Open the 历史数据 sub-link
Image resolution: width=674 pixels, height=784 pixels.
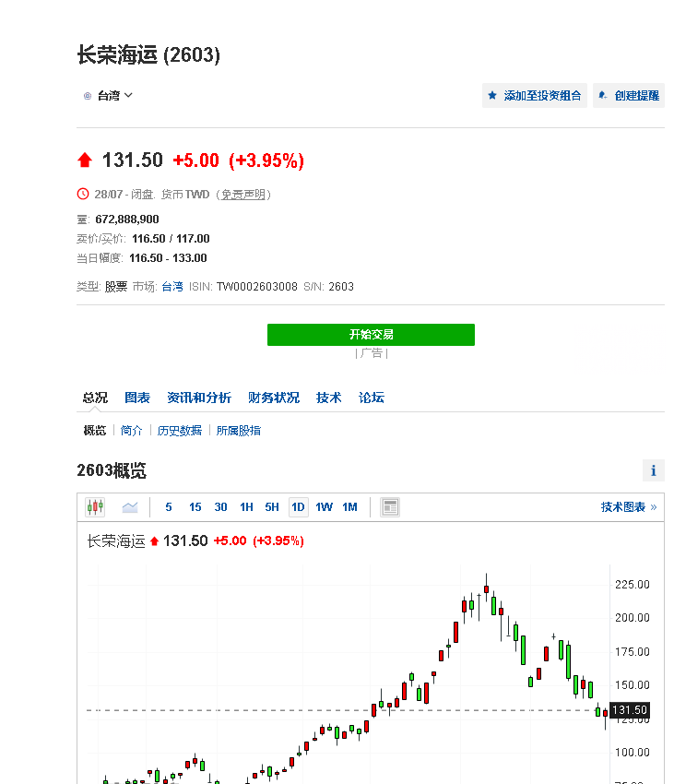[179, 430]
